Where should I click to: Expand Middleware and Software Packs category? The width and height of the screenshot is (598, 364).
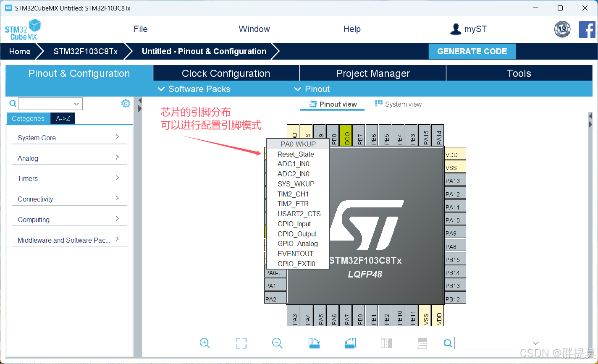[69, 240]
